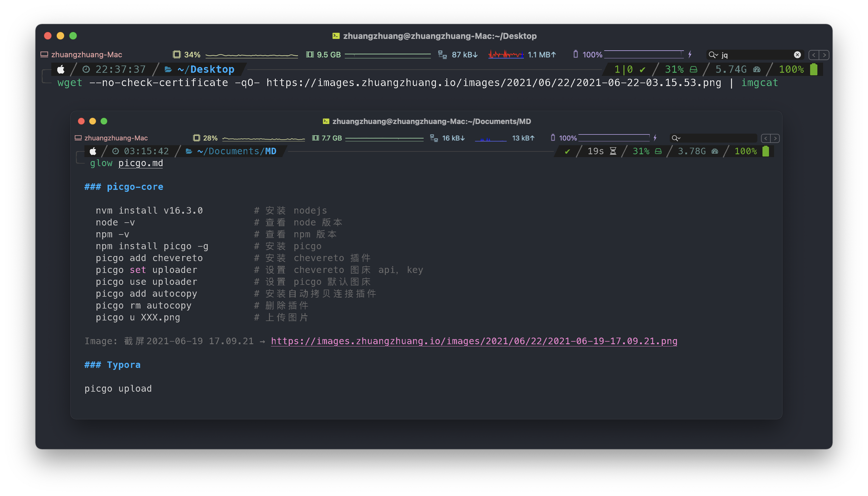The height and width of the screenshot is (496, 868).
Task: Click the folder icon beside ~/Desktop
Action: coord(168,70)
